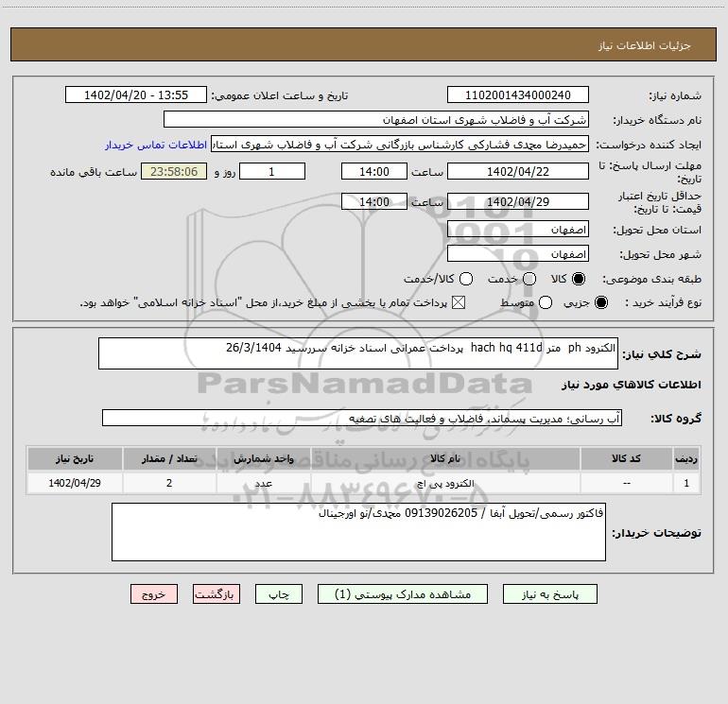Click the الکترود پی اچ item cell
728x704 pixels.
point(445,483)
